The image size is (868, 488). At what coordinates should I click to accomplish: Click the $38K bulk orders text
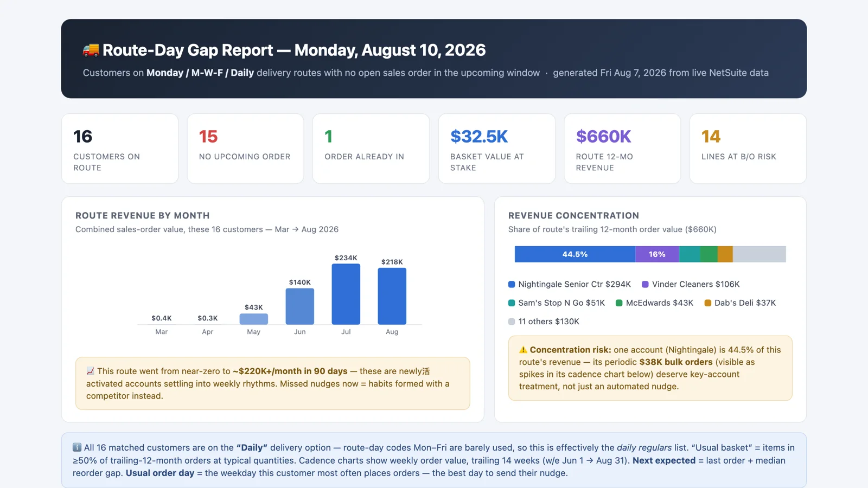coord(676,362)
